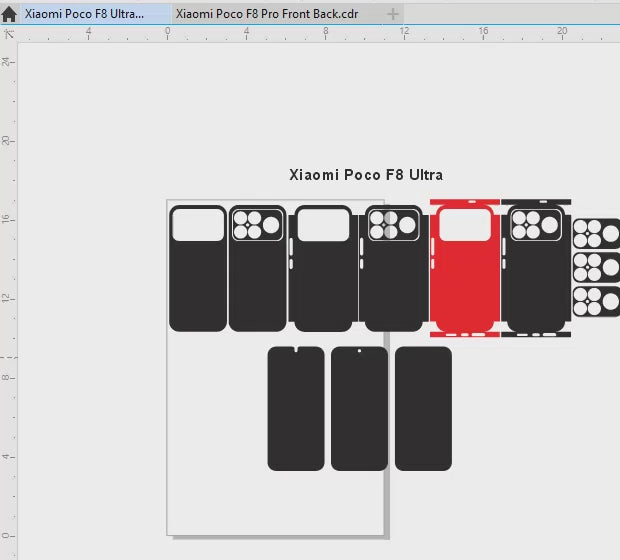Select the Xiaomi Poco F8 Ultra title text

point(366,175)
